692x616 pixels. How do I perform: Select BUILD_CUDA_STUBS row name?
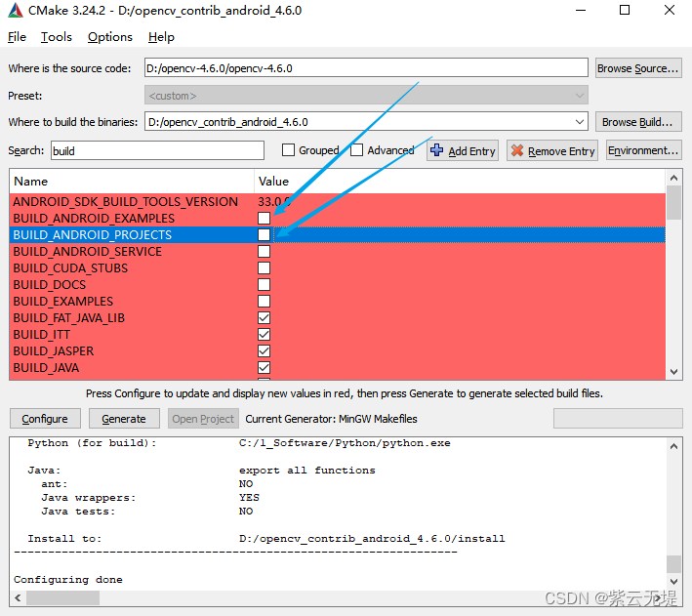70,268
